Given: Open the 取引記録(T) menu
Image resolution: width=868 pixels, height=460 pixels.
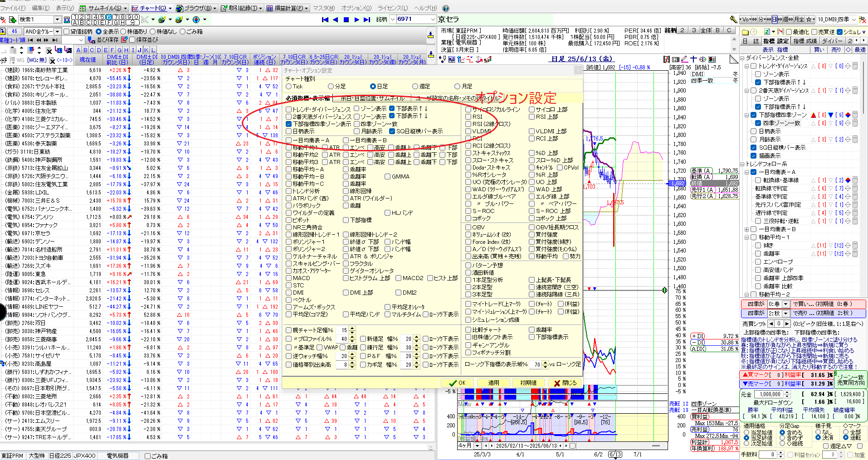Looking at the screenshot, I should pyautogui.click(x=242, y=8).
